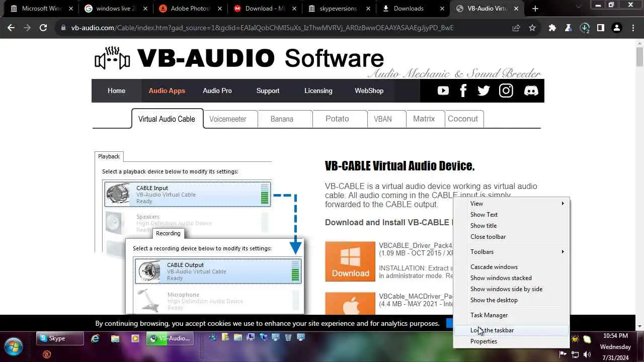Go back using the browser back arrow
The width and height of the screenshot is (644, 362).
(11, 28)
